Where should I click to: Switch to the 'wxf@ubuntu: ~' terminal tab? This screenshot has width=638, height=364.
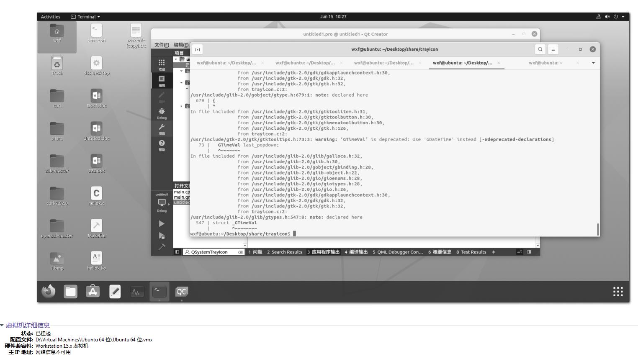tap(545, 63)
